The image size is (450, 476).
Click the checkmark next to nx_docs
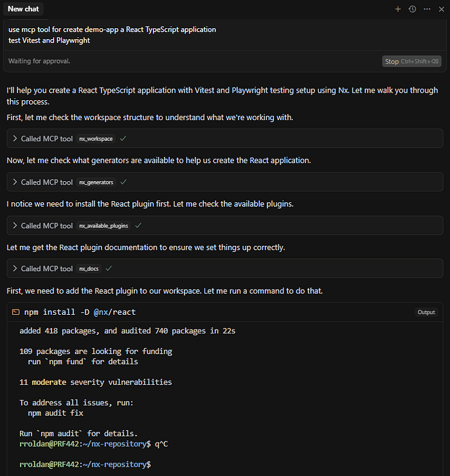pos(109,269)
